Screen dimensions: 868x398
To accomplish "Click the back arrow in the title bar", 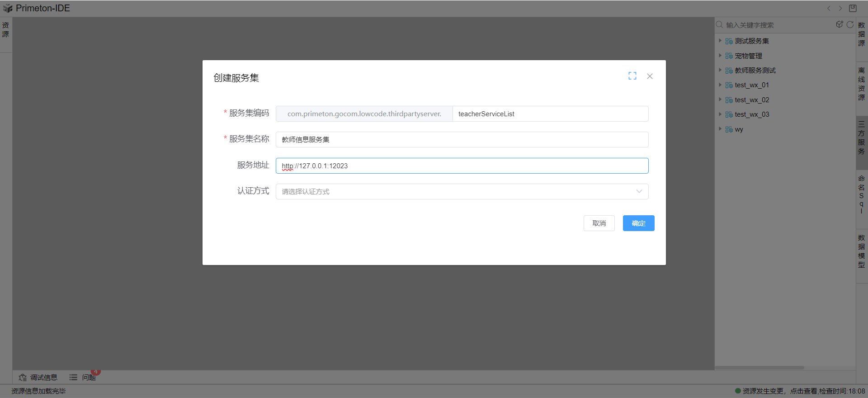I will click(829, 8).
